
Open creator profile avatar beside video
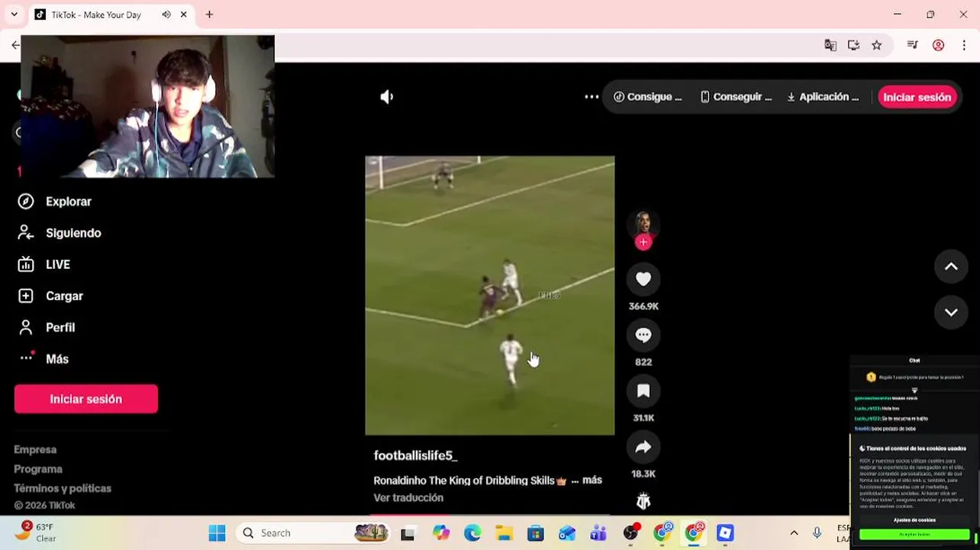click(x=643, y=224)
